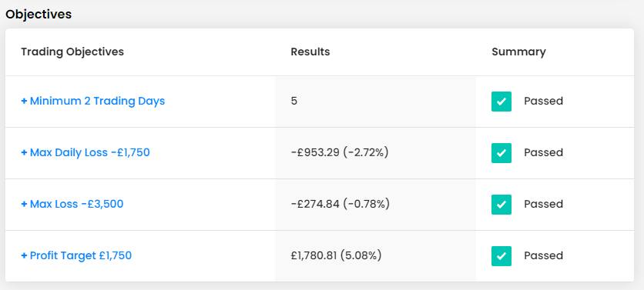
Task: Click the green checkmark beside Profit Target result
Action: 501,256
